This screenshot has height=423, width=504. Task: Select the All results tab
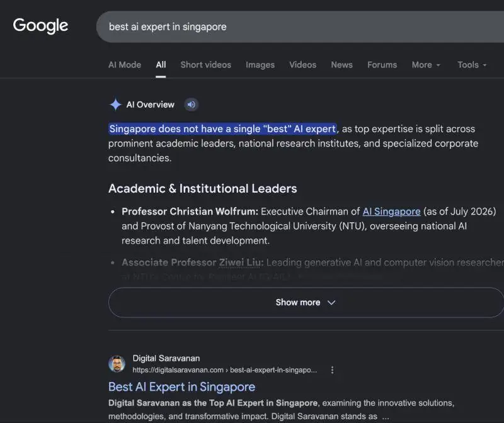click(161, 65)
